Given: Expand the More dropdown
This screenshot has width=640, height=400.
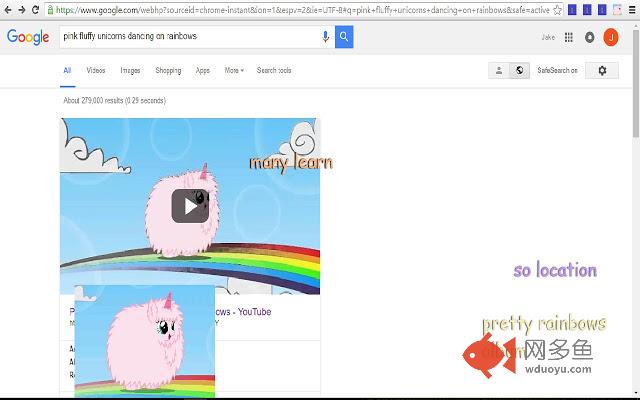Looking at the screenshot, I should (234, 71).
